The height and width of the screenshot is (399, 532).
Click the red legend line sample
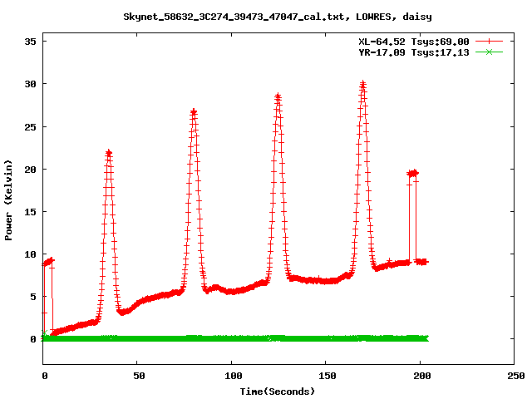pyautogui.click(x=489, y=42)
